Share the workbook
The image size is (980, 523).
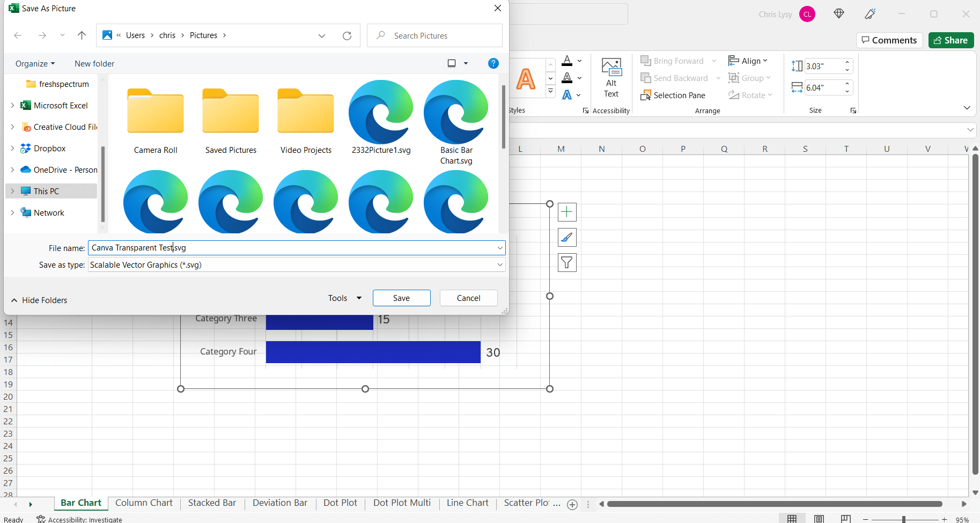[x=951, y=40]
